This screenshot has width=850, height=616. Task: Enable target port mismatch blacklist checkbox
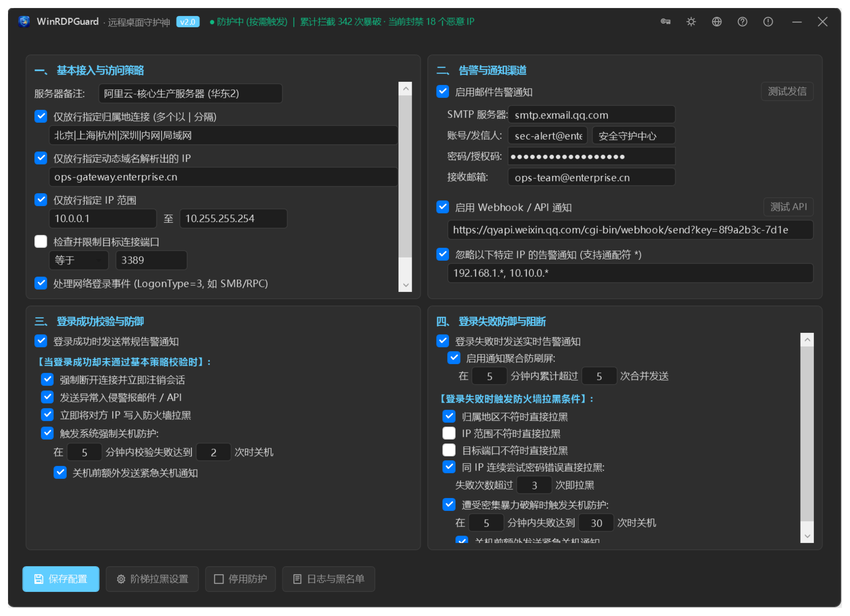click(449, 450)
